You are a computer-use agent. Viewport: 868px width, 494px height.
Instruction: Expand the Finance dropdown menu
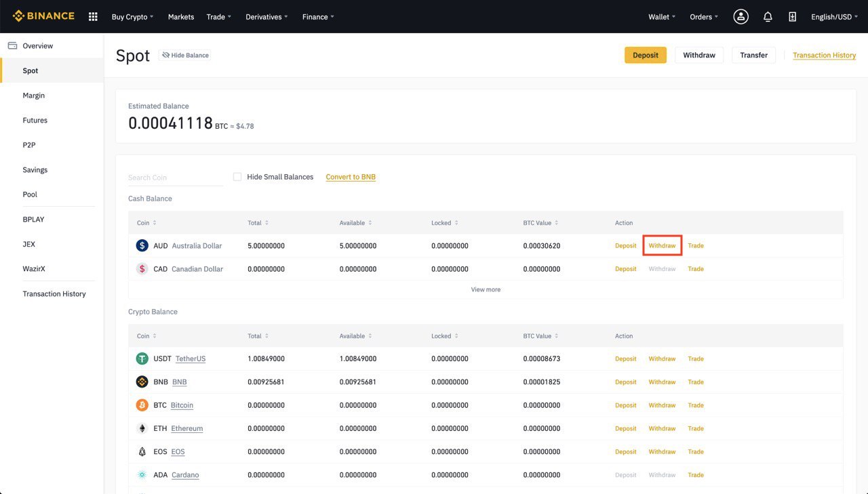click(x=318, y=17)
